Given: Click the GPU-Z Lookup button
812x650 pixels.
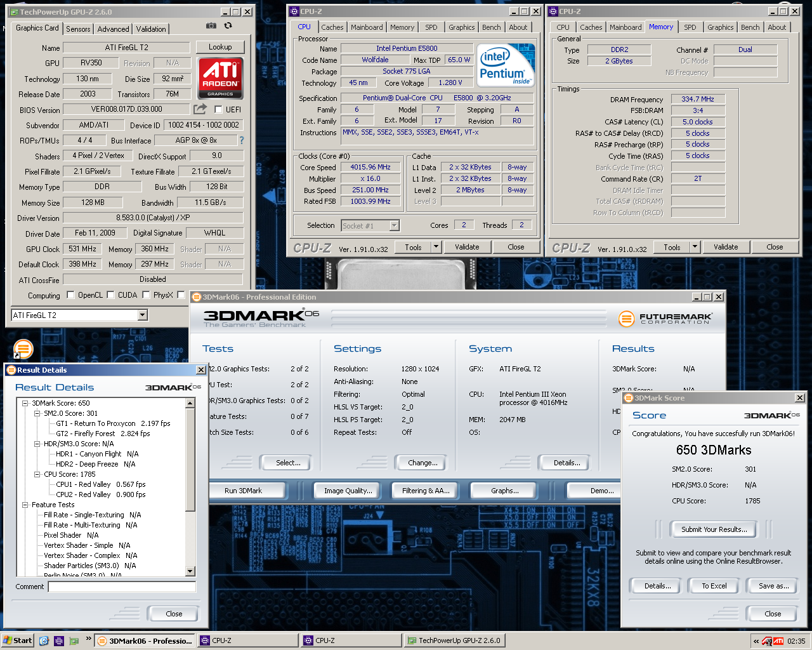Looking at the screenshot, I should (x=220, y=47).
